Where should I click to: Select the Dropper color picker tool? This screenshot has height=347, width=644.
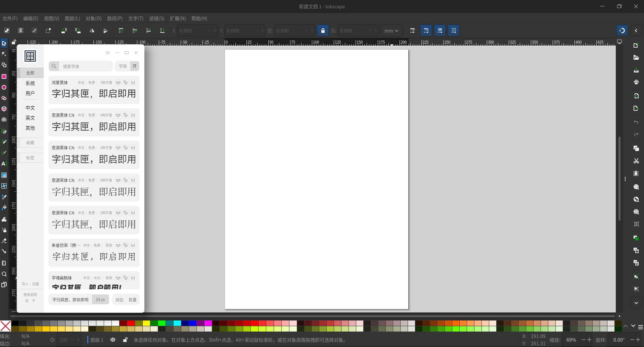pos(4,197)
